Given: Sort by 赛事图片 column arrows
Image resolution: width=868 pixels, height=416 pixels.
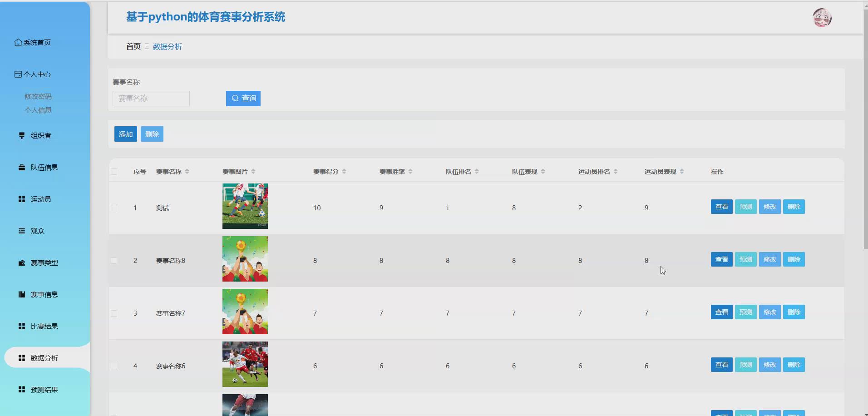Looking at the screenshot, I should click(253, 172).
